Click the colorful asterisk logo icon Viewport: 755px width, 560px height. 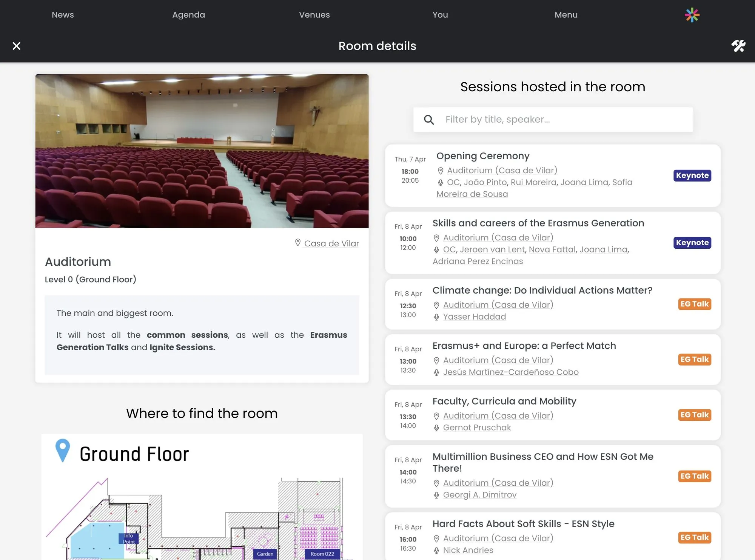(x=692, y=15)
